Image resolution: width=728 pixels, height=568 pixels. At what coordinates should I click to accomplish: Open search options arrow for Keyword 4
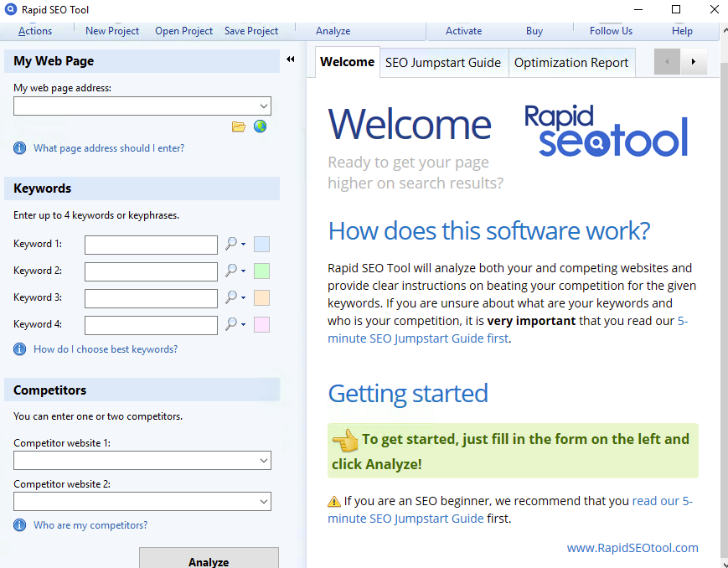click(243, 325)
